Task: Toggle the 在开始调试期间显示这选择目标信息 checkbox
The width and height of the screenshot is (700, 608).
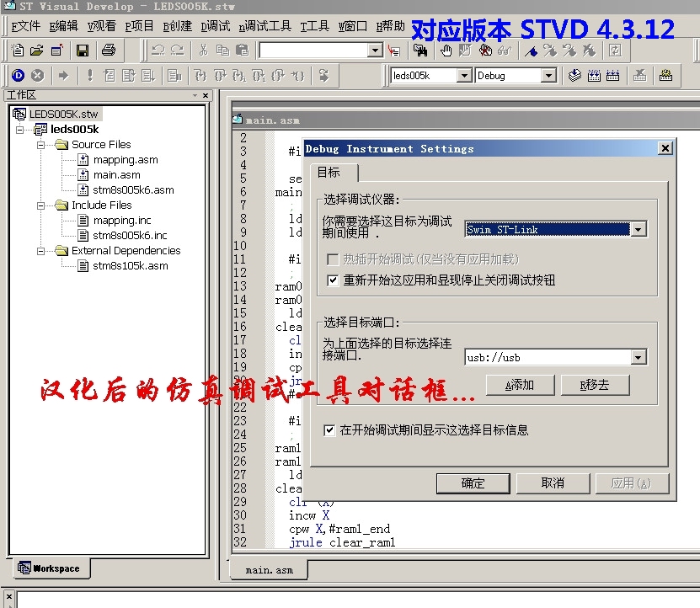Action: (x=329, y=430)
